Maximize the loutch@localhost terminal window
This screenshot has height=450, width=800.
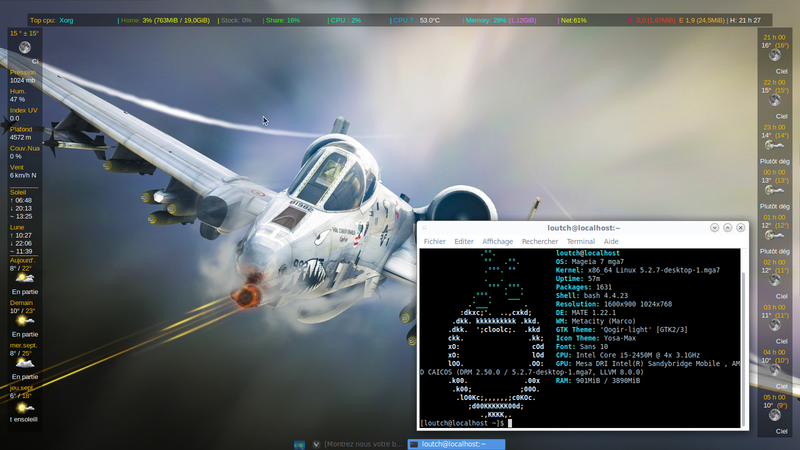click(x=728, y=228)
